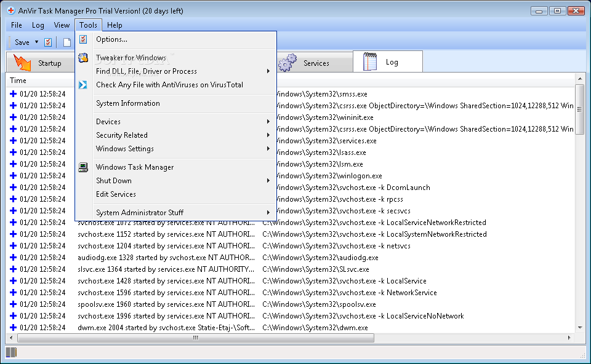This screenshot has width=591, height=364.
Task: Click the status bar gauge icon
Action: tap(11, 352)
